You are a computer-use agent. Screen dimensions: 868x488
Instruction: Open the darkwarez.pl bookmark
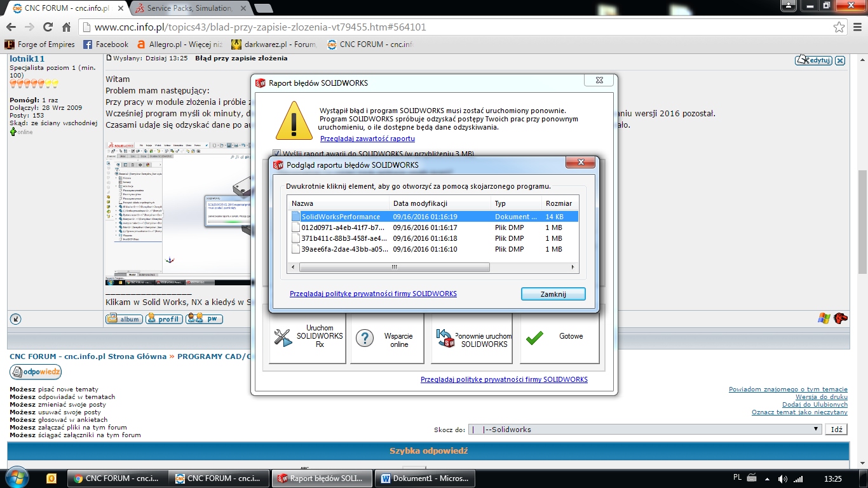(x=274, y=44)
